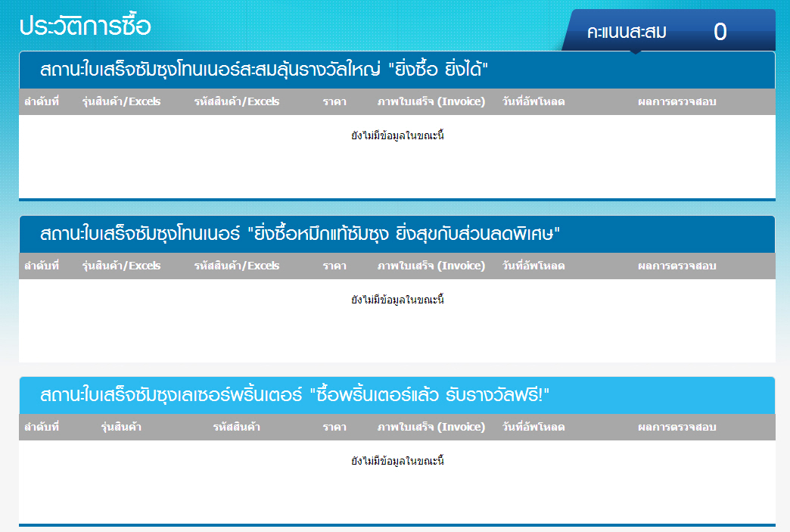Click empty-data message under "ยิ่งซื้อ ยิ่งได้" table
Image resolution: width=790 pixels, height=532 pixels.
pyautogui.click(x=397, y=135)
